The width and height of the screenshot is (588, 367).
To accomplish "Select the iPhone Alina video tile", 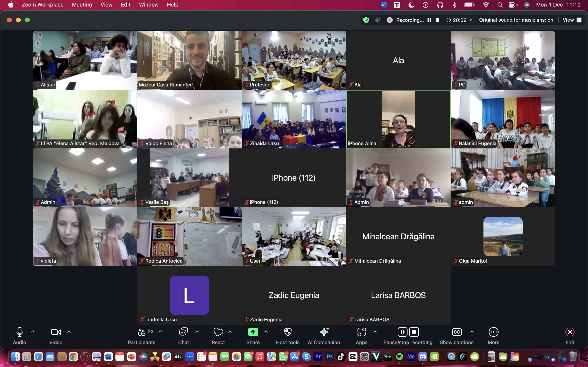I will (398, 119).
